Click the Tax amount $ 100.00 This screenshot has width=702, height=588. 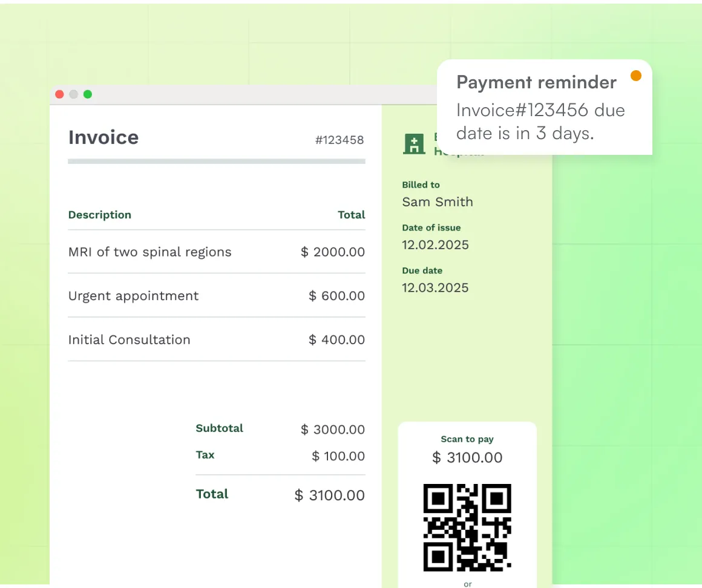click(338, 456)
